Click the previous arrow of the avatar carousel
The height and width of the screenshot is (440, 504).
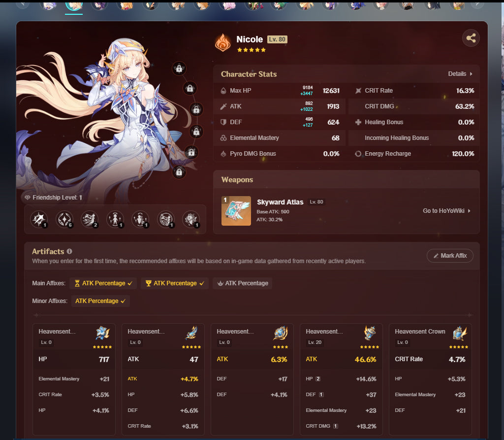coord(23,4)
